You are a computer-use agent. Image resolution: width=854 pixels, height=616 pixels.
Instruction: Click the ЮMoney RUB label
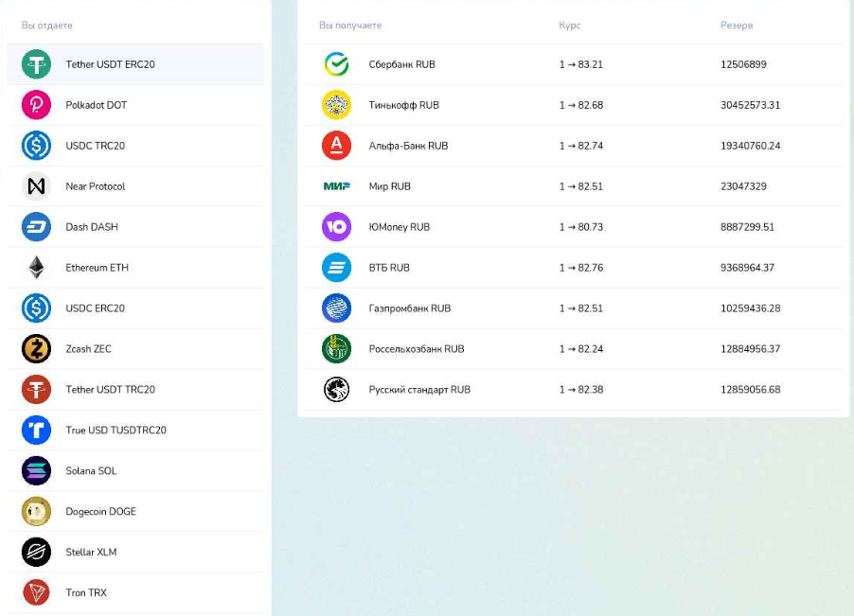(400, 227)
